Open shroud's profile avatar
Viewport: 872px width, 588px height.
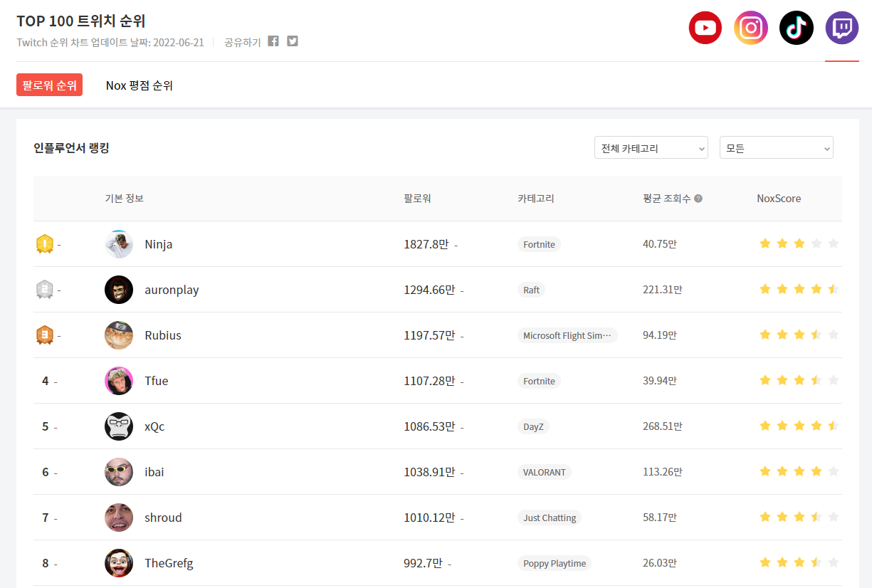(119, 518)
